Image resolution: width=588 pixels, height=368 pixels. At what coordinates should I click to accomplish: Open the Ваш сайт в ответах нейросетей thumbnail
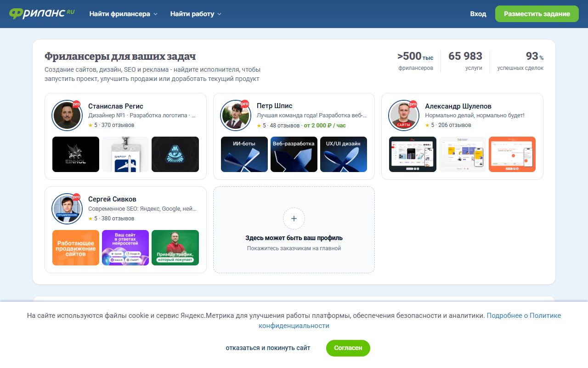[125, 247]
